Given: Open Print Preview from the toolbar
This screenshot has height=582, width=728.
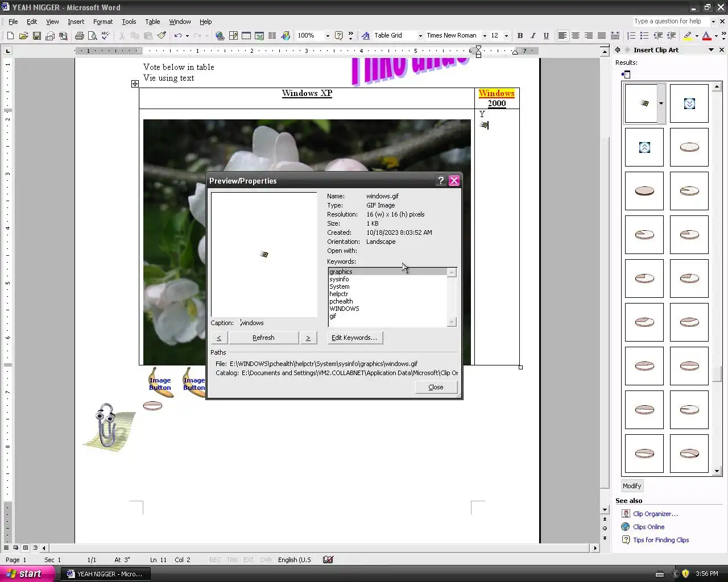Looking at the screenshot, I should coord(92,36).
